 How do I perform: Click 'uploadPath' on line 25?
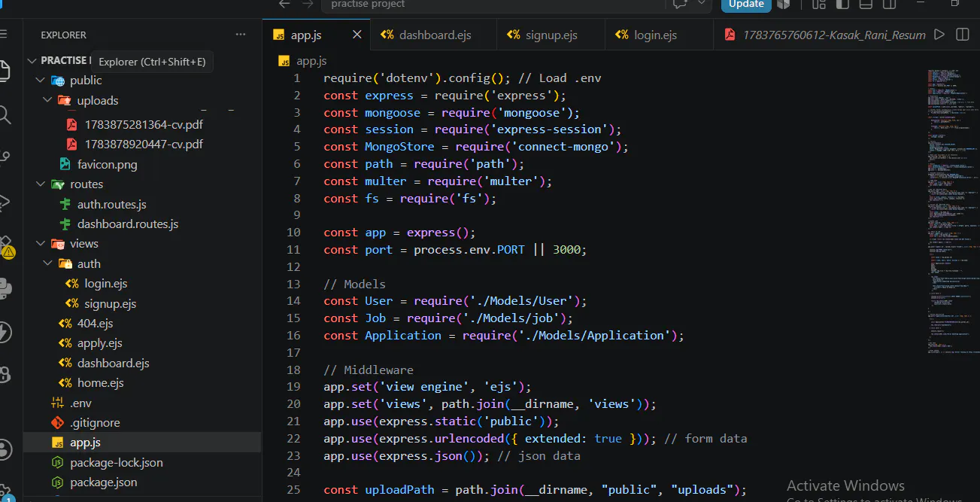tap(399, 490)
